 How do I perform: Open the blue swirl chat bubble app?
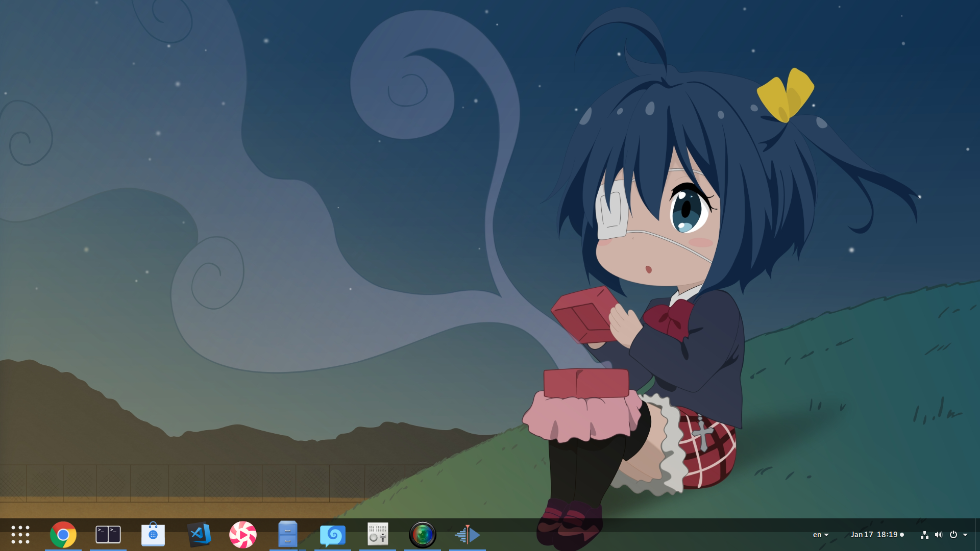point(333,535)
